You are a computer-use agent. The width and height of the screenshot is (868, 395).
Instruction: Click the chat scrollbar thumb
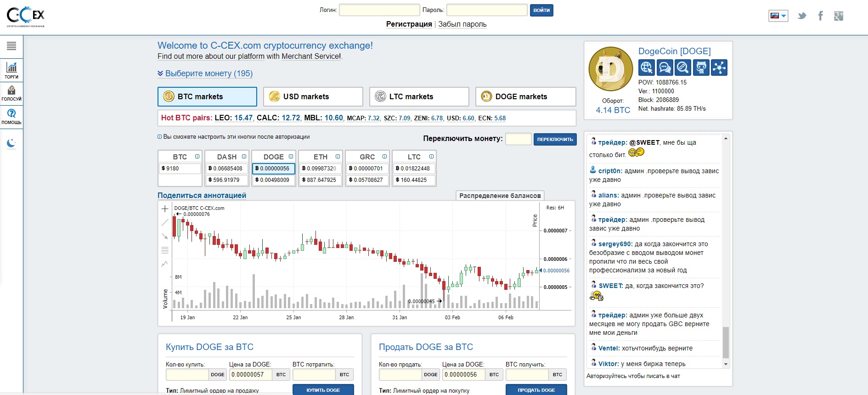tap(726, 342)
